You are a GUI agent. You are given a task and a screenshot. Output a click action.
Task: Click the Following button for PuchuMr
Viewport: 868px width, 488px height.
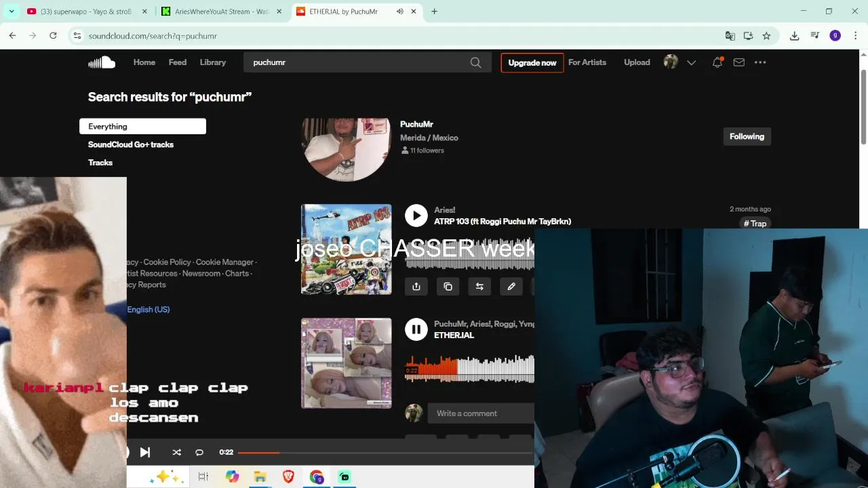point(747,136)
